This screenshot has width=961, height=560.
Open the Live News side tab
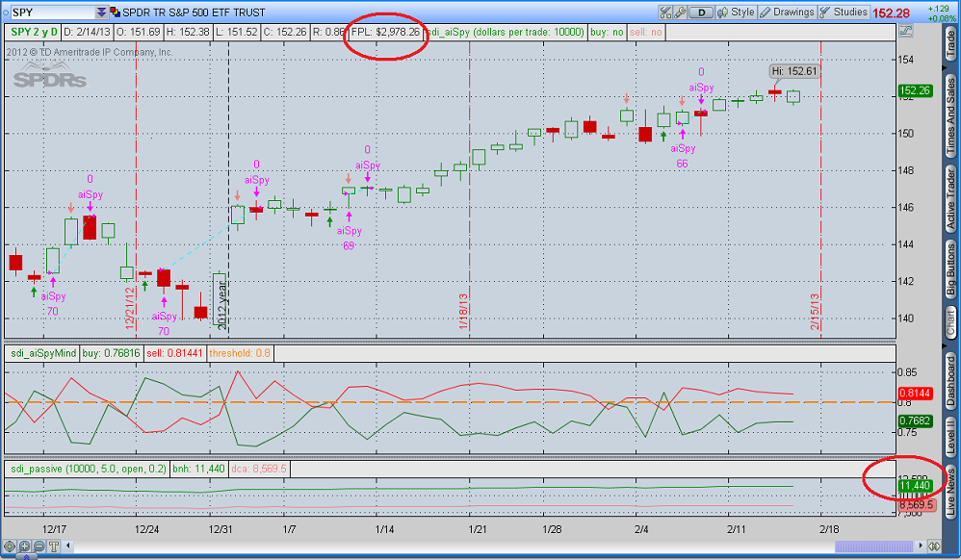950,490
